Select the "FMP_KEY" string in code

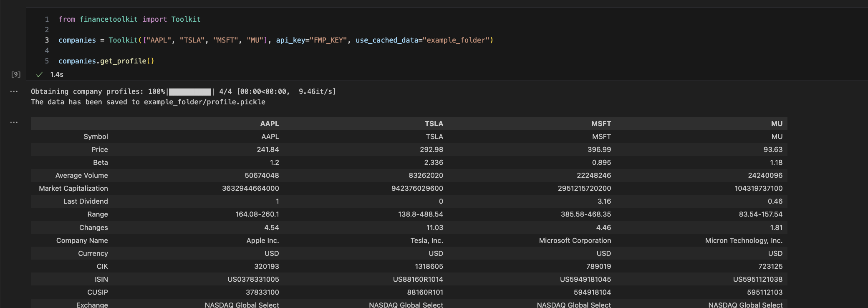point(328,40)
